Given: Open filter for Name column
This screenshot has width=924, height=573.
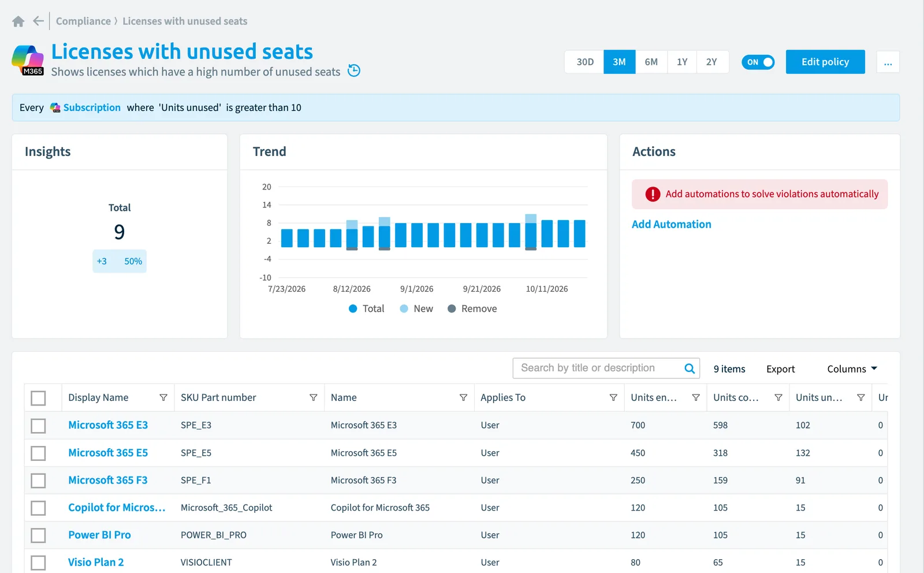Looking at the screenshot, I should (463, 397).
